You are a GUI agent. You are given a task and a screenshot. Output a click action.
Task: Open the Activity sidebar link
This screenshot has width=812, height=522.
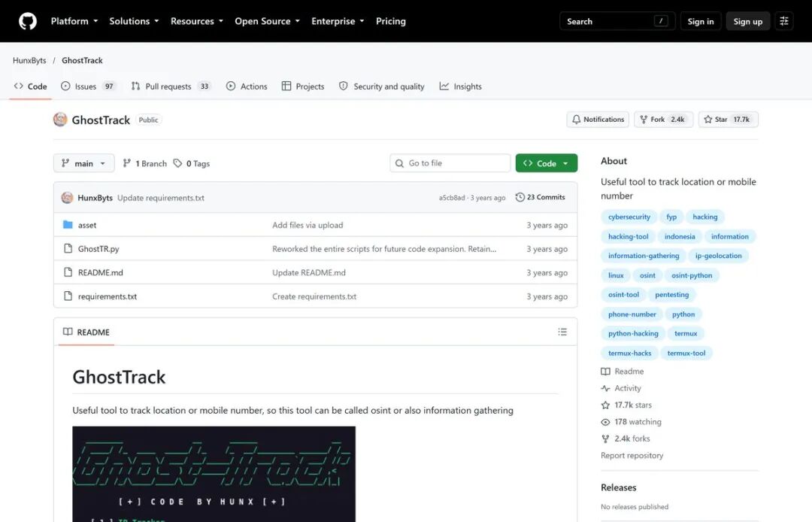click(x=621, y=388)
